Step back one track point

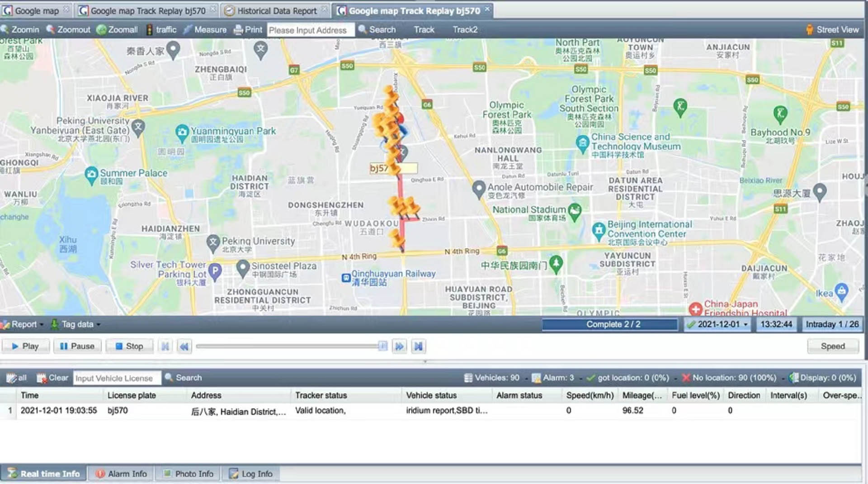click(x=184, y=346)
